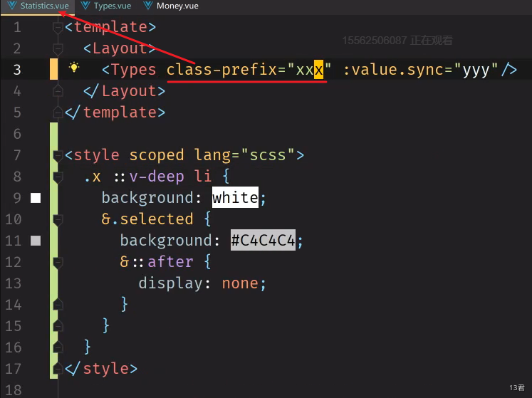Open the Money.vue editor tab
Image resolution: width=532 pixels, height=398 pixels.
pos(171,6)
